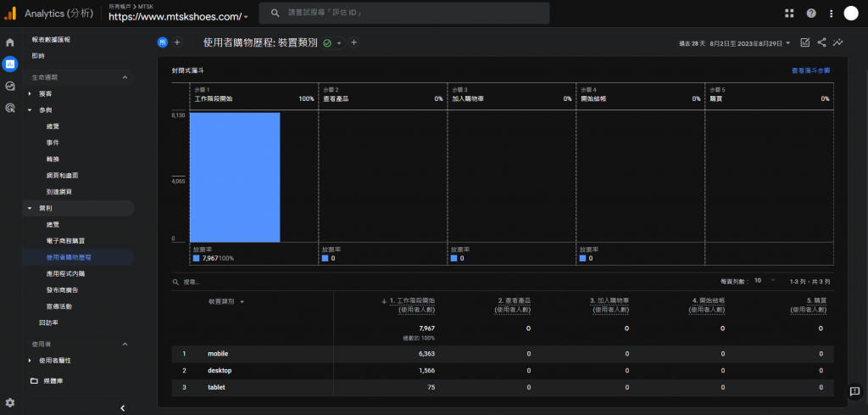Click the sort arrow on 工作階段開始 column

(384, 301)
